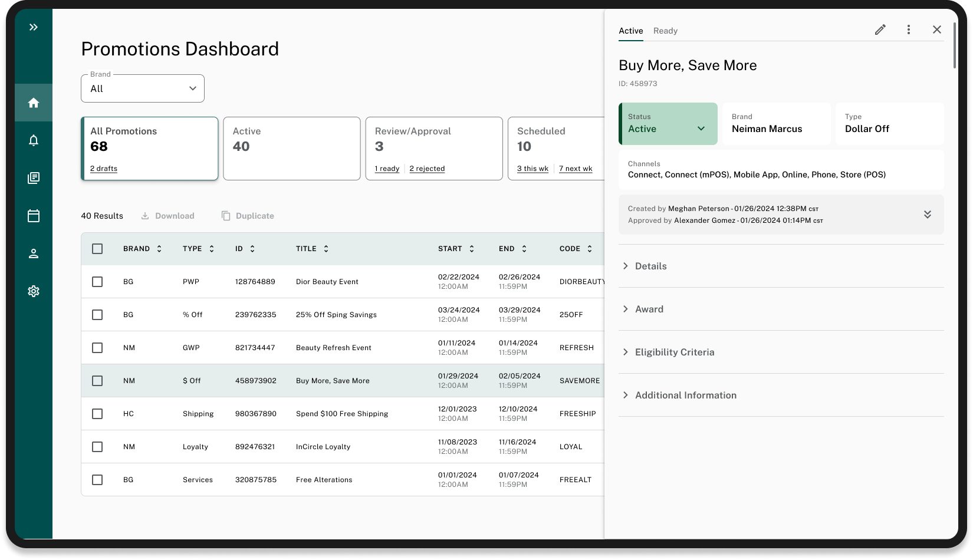Image resolution: width=973 pixels, height=560 pixels.
Task: Open the Brand filter dropdown
Action: [143, 88]
